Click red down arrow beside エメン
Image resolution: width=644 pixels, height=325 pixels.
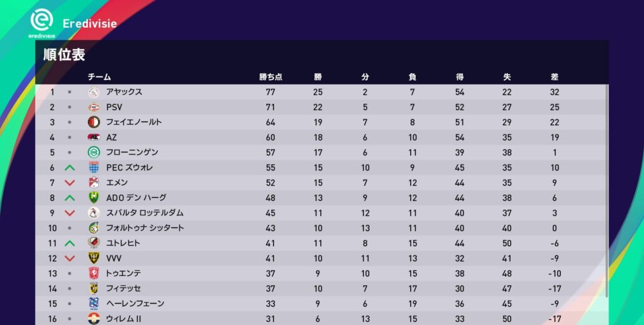pyautogui.click(x=70, y=183)
